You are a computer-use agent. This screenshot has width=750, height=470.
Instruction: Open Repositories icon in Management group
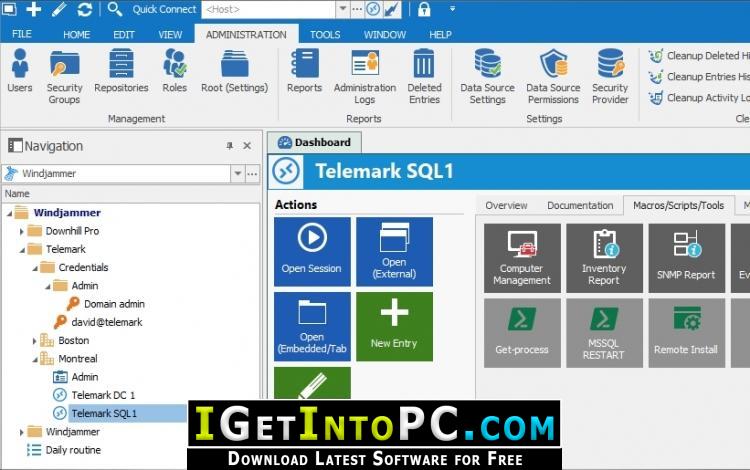pos(121,72)
